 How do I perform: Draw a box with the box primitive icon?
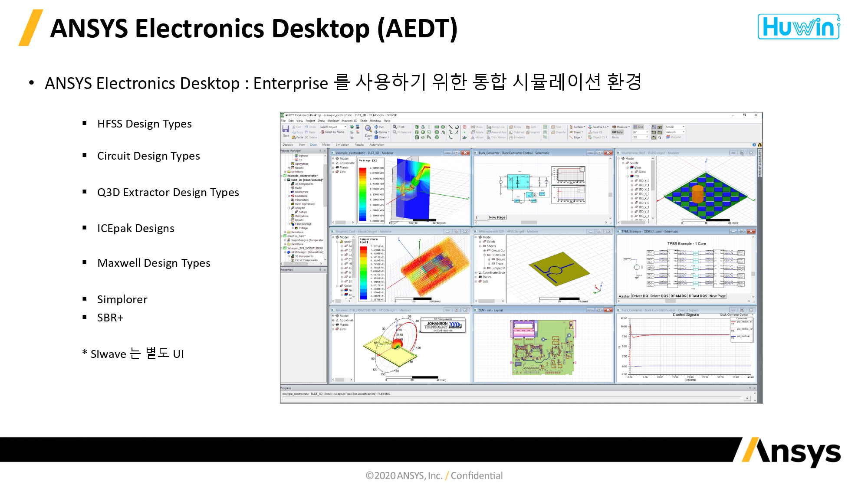pyautogui.click(x=417, y=127)
